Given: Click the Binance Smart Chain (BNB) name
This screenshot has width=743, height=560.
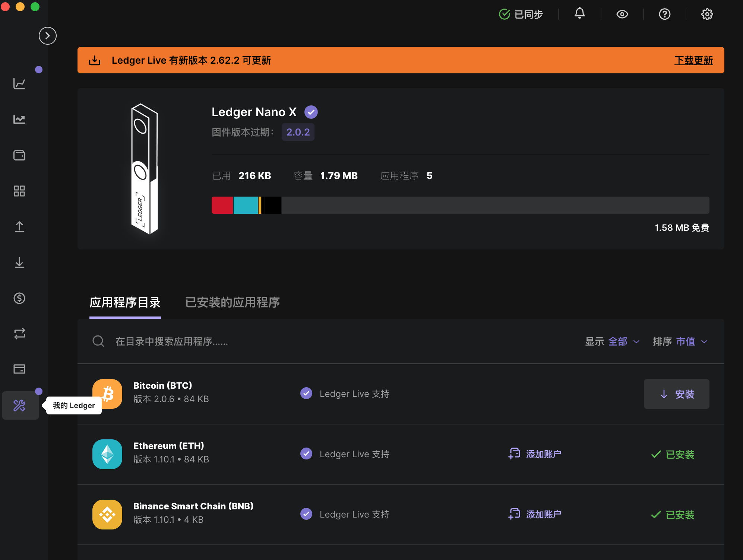Looking at the screenshot, I should pyautogui.click(x=193, y=506).
